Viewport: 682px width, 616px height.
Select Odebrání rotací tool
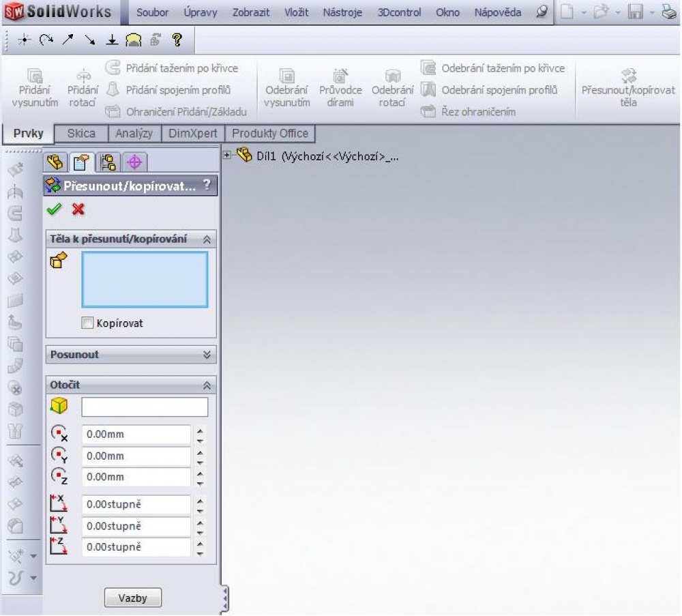tap(392, 88)
